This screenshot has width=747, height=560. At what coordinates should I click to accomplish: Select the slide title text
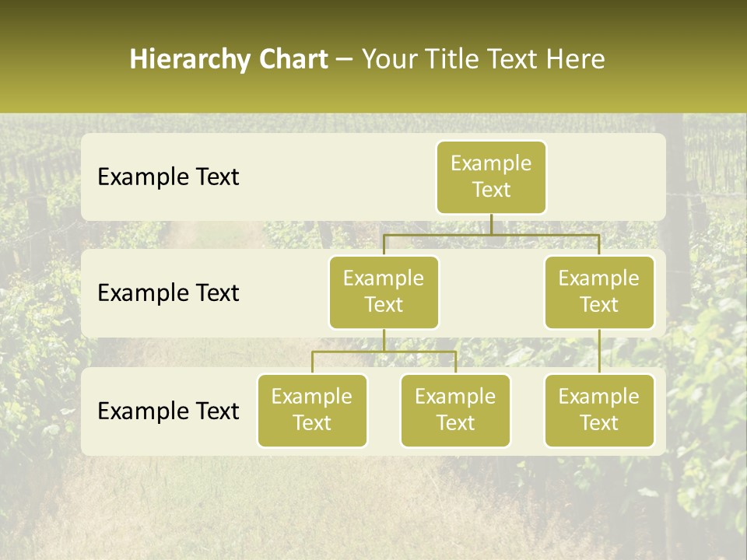tap(368, 59)
